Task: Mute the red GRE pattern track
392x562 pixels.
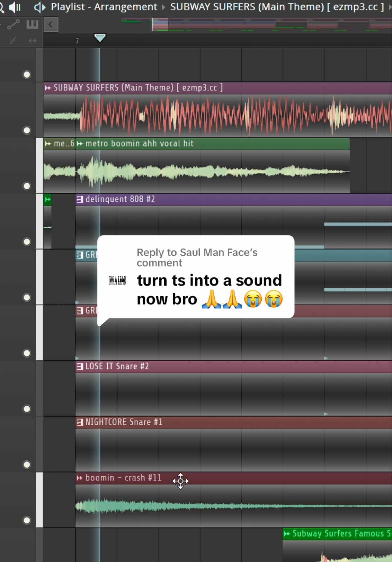Action: [x=27, y=353]
